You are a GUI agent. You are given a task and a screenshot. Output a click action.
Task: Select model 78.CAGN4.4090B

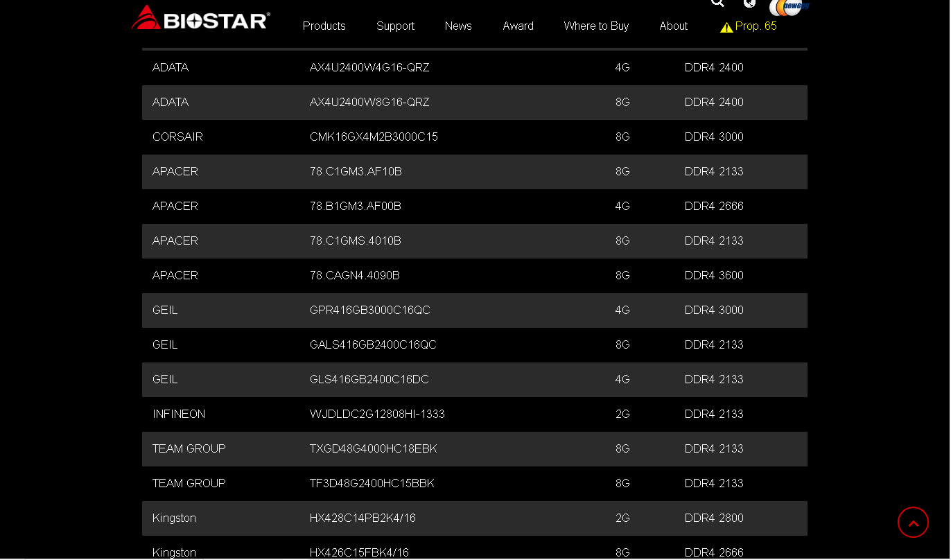point(355,275)
